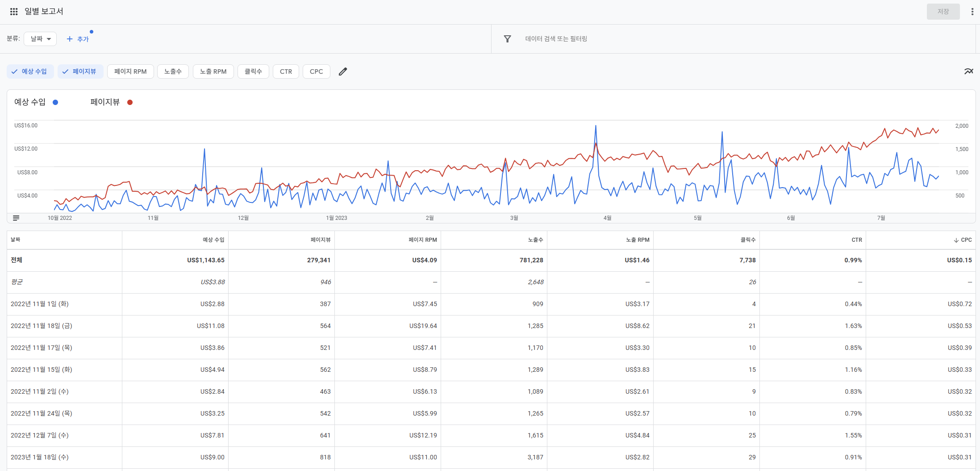The image size is (980, 471).
Task: Click the 데이터 검색 또는 필터링 search field
Action: coord(556,39)
